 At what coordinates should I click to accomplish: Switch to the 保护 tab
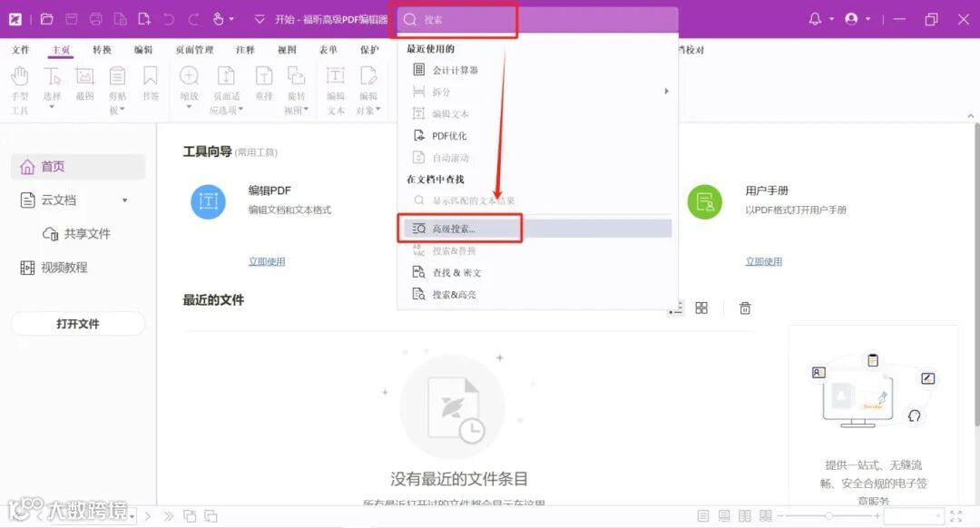tap(369, 50)
